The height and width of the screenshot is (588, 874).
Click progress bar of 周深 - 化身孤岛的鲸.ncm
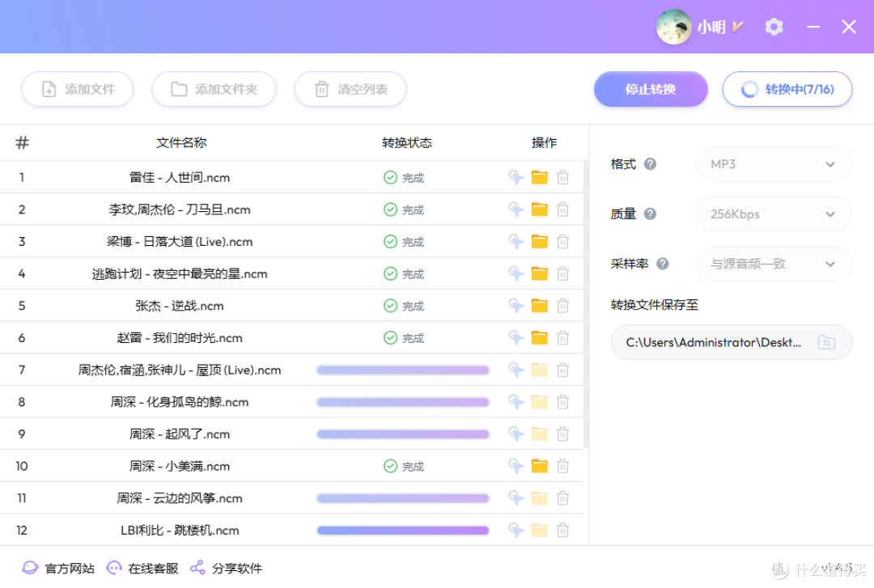[x=402, y=402]
